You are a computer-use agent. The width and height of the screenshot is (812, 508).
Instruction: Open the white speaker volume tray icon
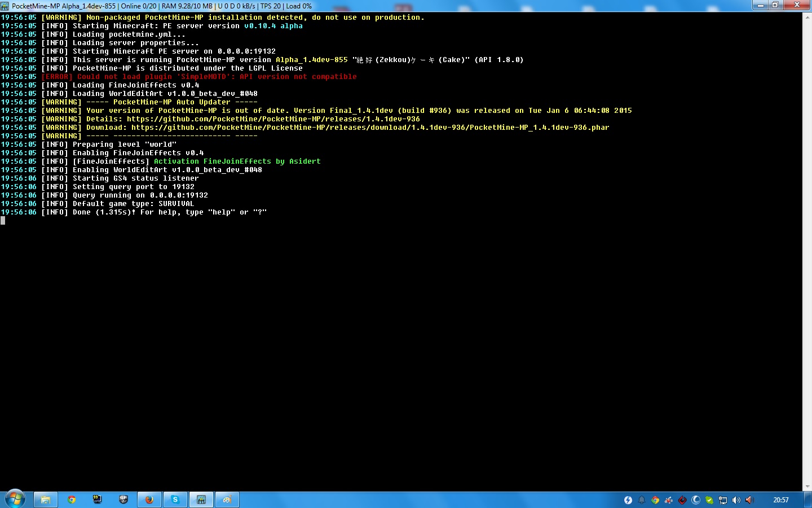pyautogui.click(x=736, y=500)
